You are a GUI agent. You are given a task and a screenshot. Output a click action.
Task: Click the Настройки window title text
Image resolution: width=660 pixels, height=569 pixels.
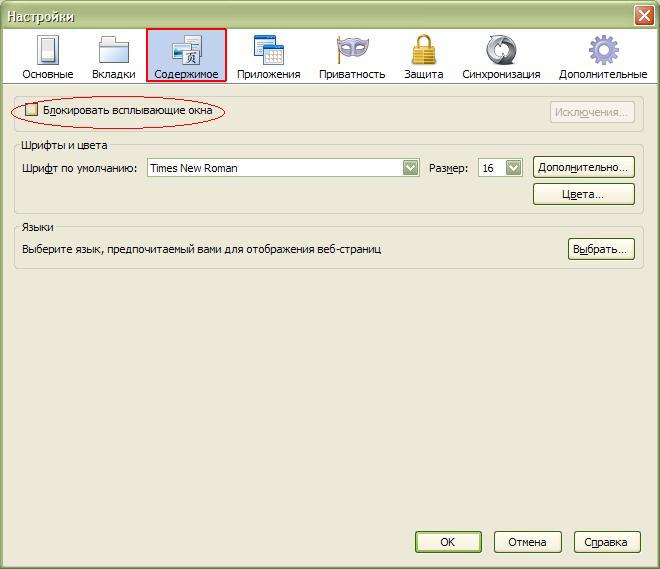tap(40, 16)
